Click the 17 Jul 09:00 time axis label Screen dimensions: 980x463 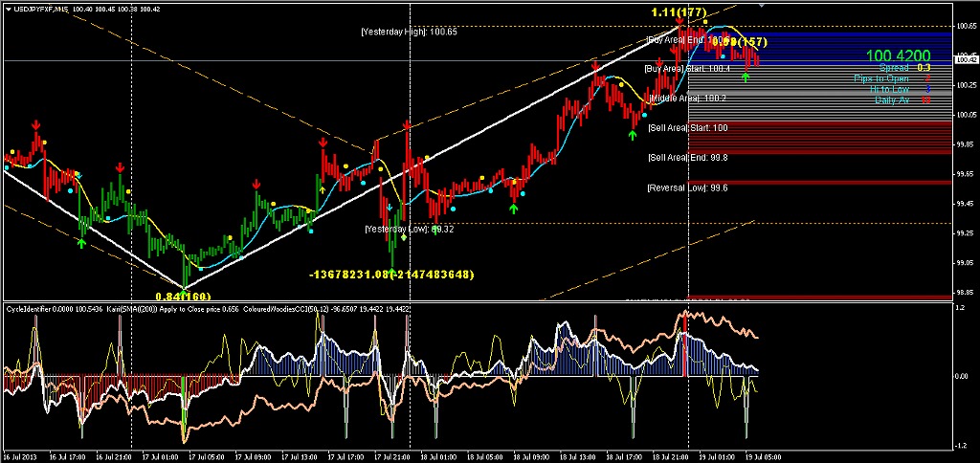click(252, 456)
